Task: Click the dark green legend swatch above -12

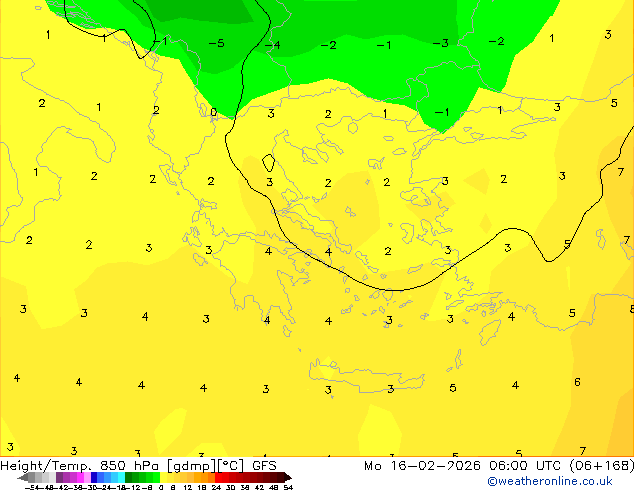Action: click(128, 477)
